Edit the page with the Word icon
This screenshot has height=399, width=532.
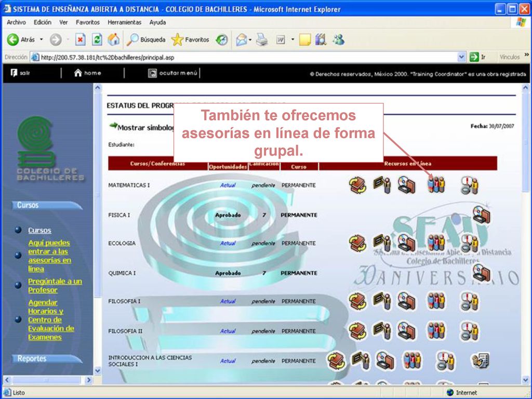click(281, 39)
